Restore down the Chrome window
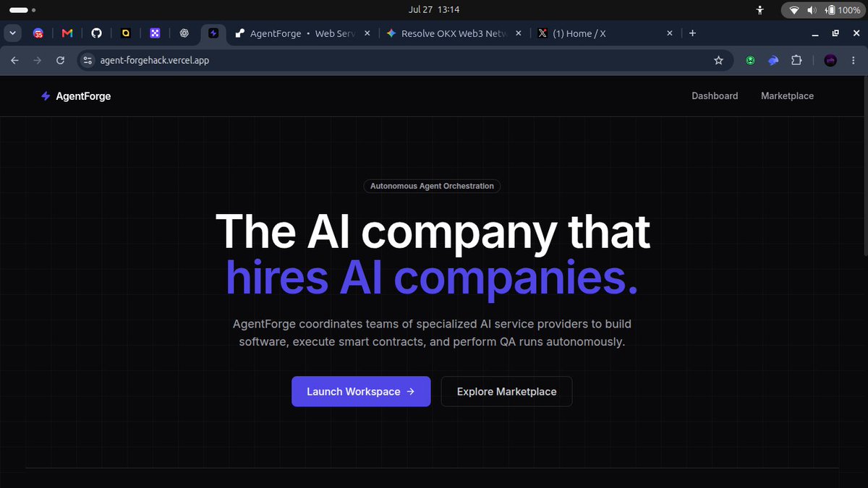The height and width of the screenshot is (488, 868). [835, 33]
